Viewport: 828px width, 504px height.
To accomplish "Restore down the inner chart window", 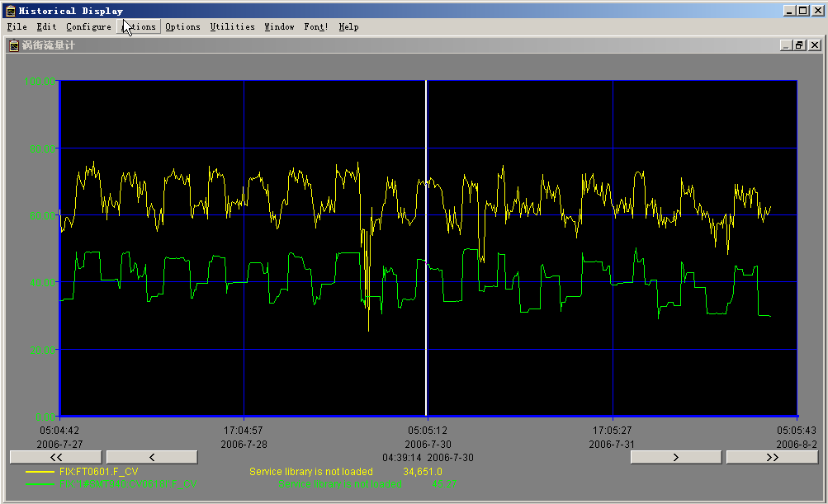I will pyautogui.click(x=798, y=45).
